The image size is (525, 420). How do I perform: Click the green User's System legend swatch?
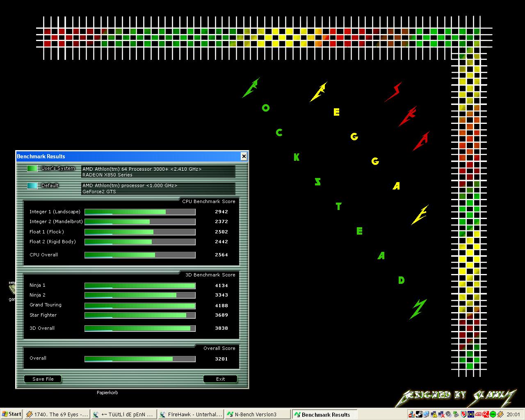pyautogui.click(x=32, y=168)
